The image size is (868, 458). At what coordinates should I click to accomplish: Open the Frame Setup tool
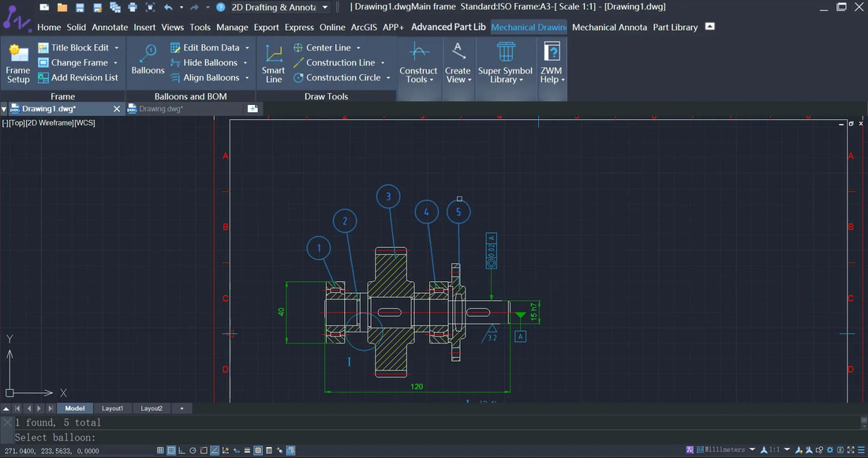(x=18, y=63)
